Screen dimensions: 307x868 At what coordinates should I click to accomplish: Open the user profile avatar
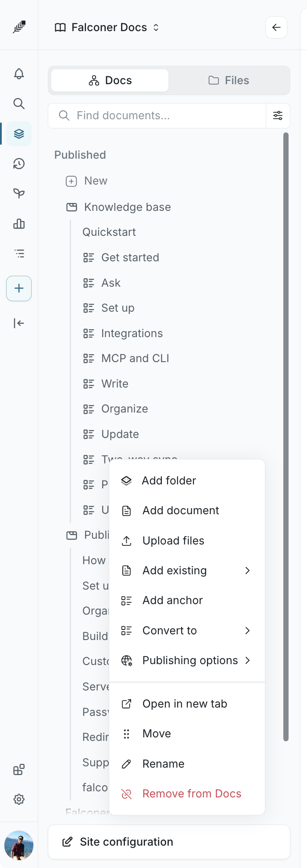(x=19, y=845)
